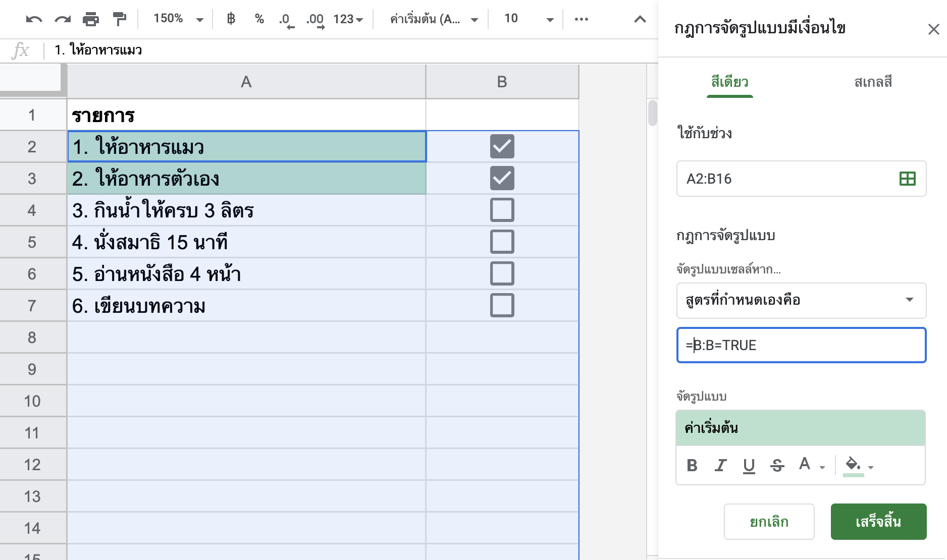Toggle underline in formatting style
The height and width of the screenshot is (560, 947).
tap(749, 465)
